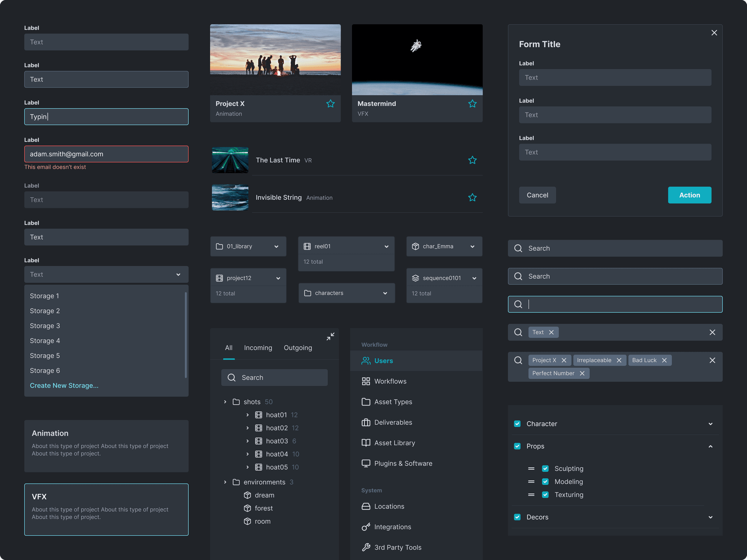Remove the Irreplaceable search tag
747x560 pixels.
click(x=619, y=360)
